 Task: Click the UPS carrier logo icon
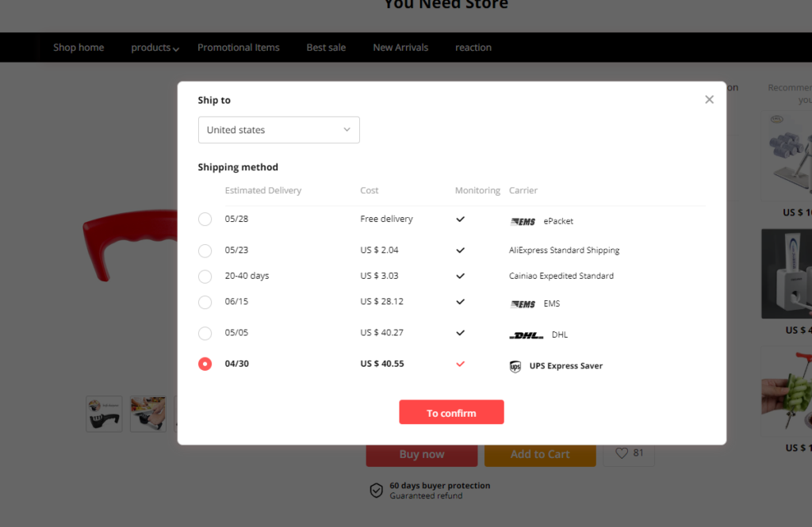(x=515, y=366)
